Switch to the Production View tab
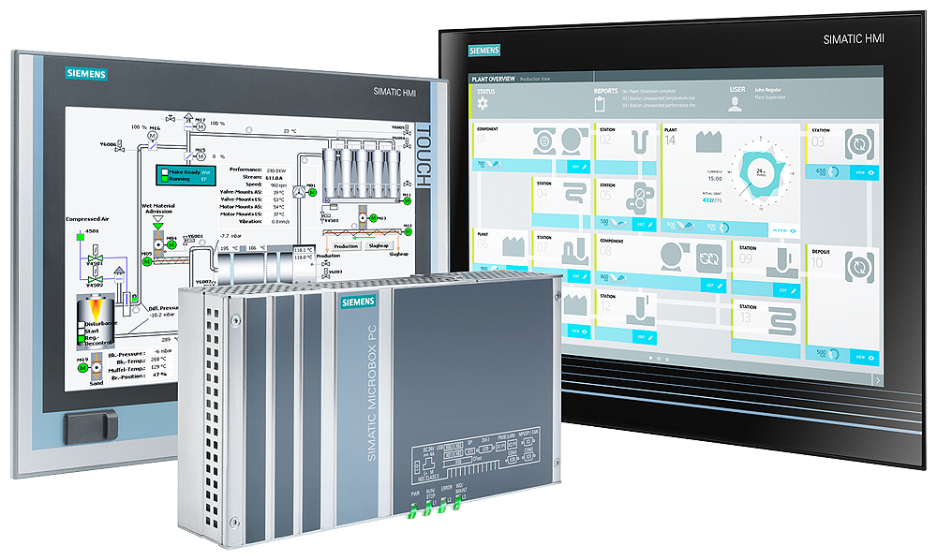 535,79
